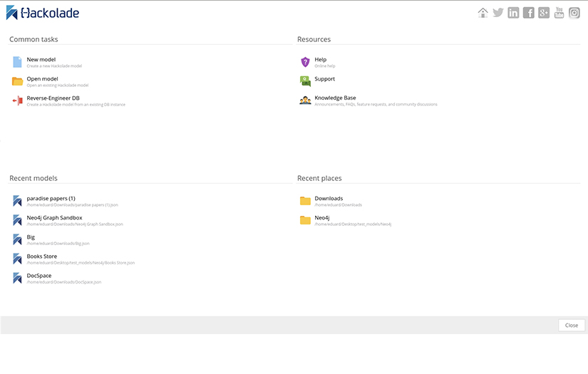Open recent place Neo4j
Viewport: 588px width, 374px height.
(322, 218)
